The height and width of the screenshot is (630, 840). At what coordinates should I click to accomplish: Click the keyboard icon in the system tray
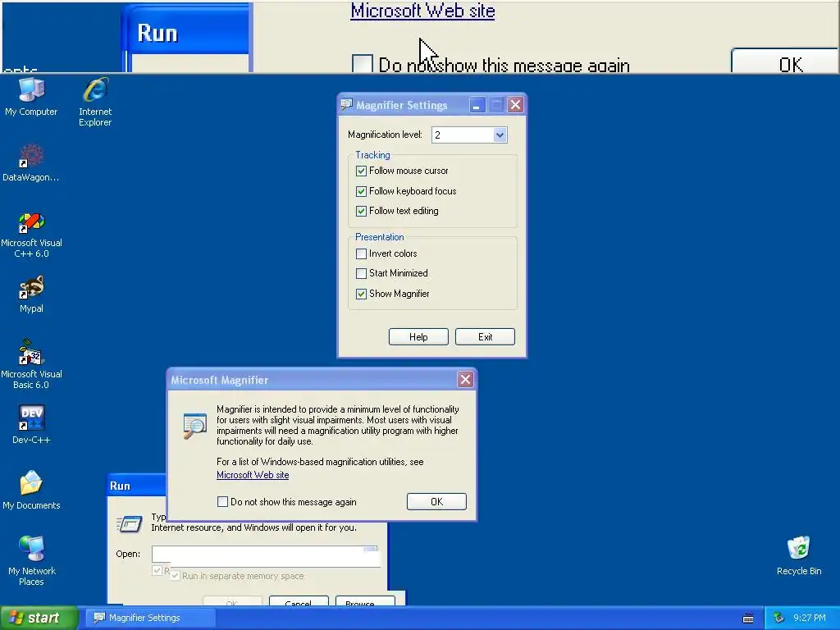748,619
